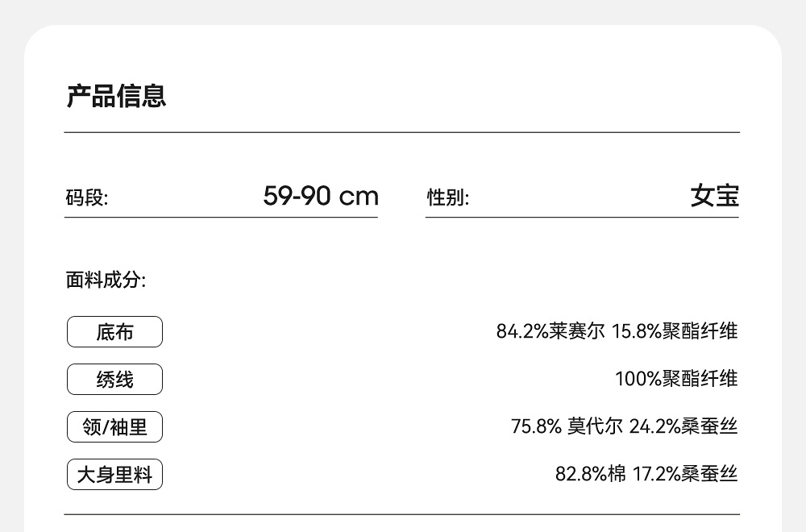Click the underline beneath the 性别 field
The width and height of the screenshot is (806, 532).
click(x=582, y=217)
